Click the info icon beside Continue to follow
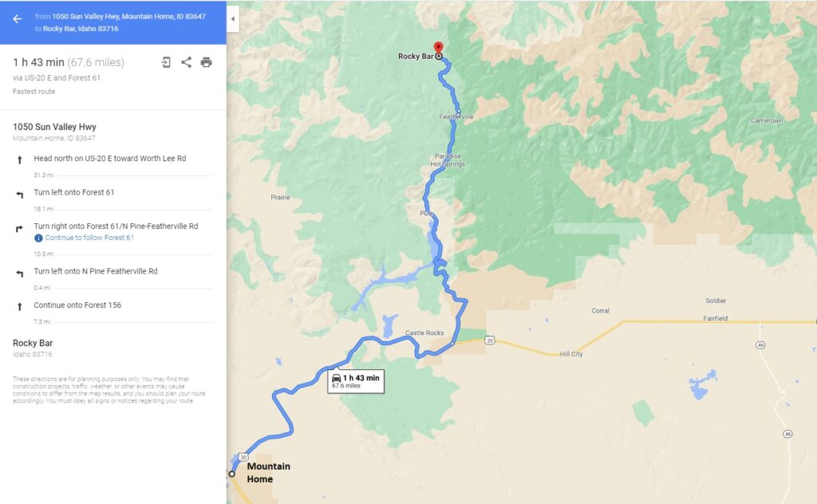The height and width of the screenshot is (504, 817). pos(38,238)
